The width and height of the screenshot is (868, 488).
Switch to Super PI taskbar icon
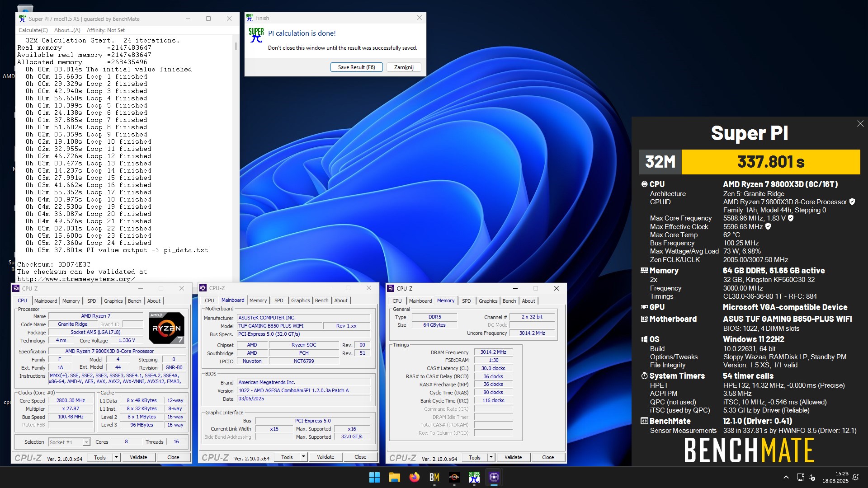[474, 477]
